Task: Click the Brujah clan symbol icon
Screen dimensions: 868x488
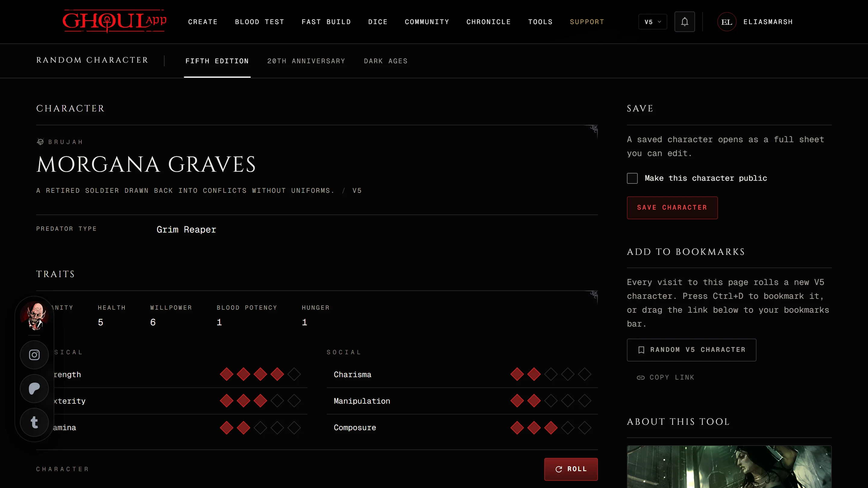Action: pyautogui.click(x=40, y=142)
